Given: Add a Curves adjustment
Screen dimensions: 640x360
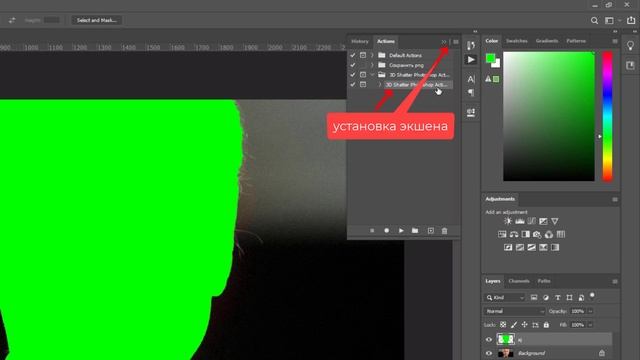Looking at the screenshot, I should pyautogui.click(x=531, y=221).
